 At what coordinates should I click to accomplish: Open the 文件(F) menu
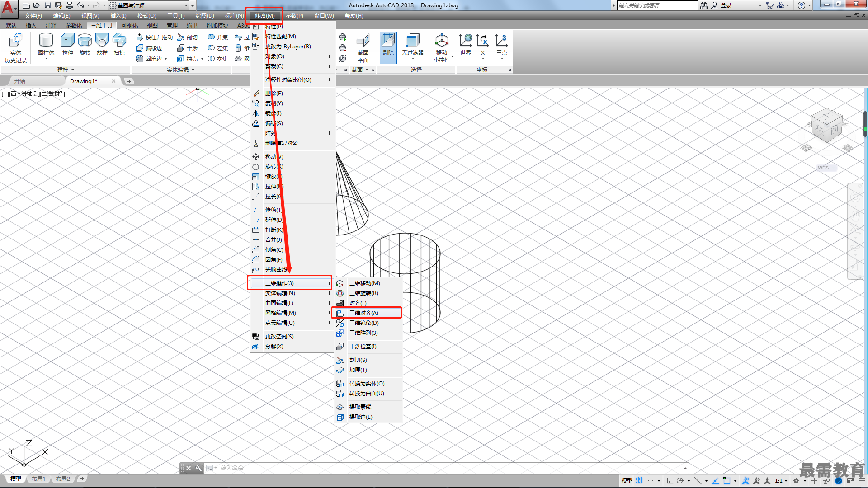33,16
